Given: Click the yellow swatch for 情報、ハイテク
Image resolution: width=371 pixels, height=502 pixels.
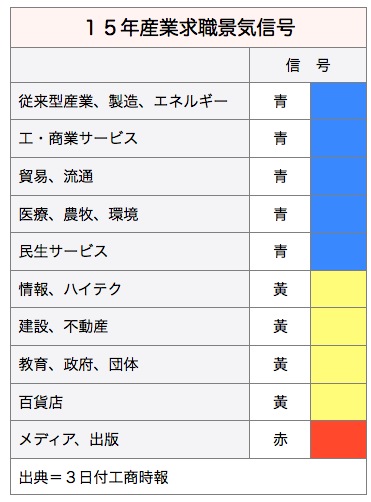Looking at the screenshot, I should (338, 289).
